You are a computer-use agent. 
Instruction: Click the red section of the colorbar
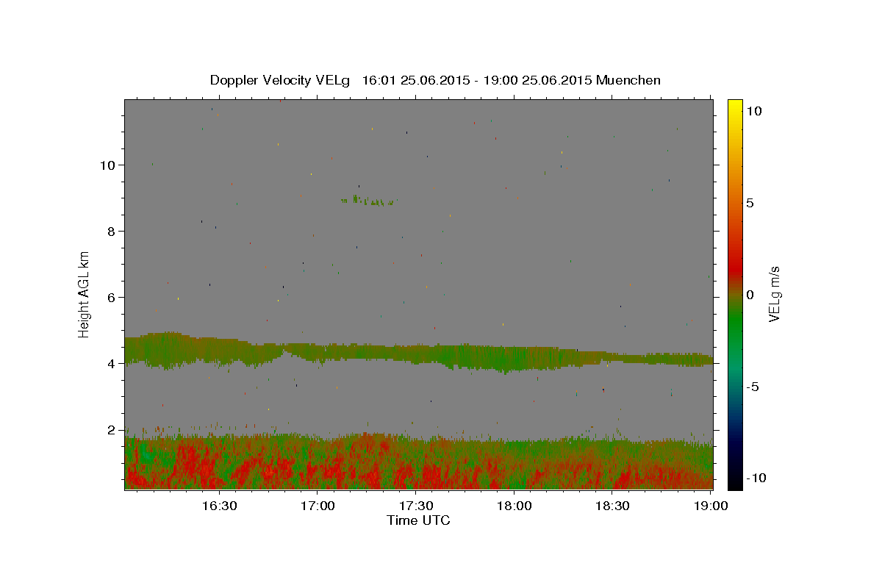(734, 268)
